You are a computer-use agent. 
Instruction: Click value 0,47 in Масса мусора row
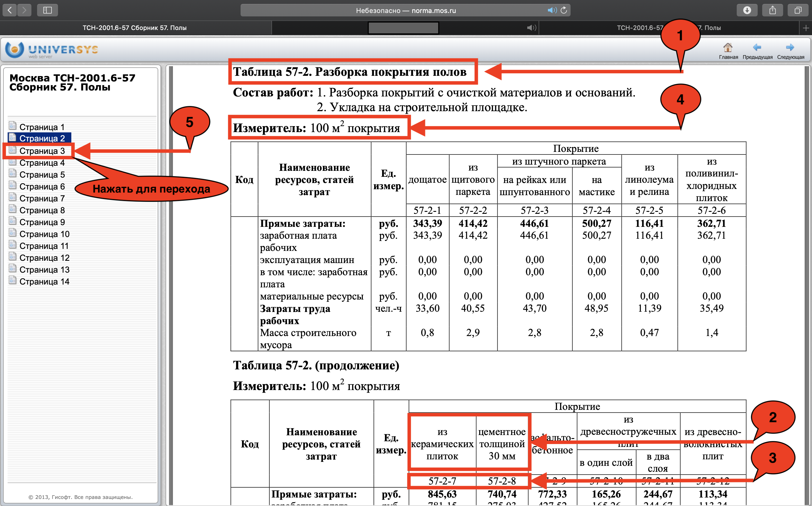[x=649, y=332]
